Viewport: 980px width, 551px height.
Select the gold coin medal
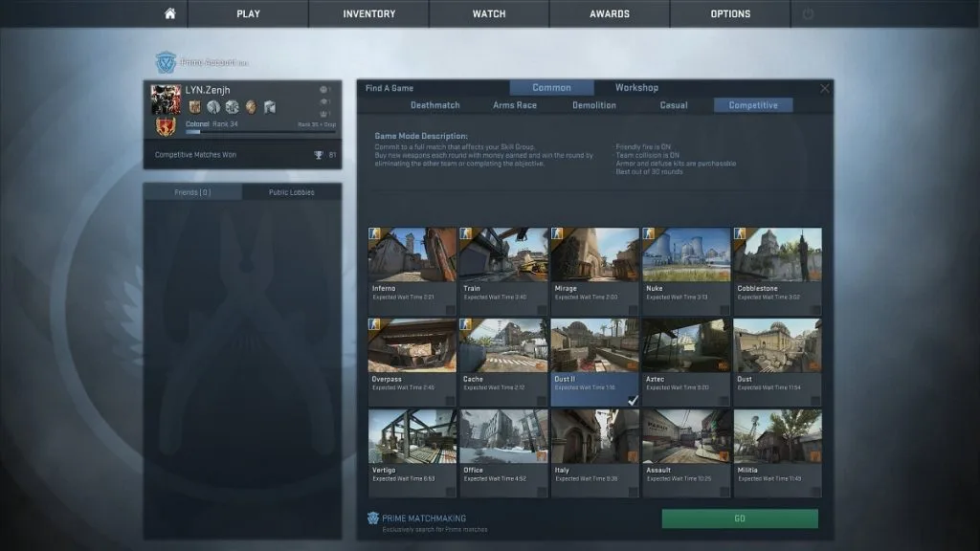pos(251,107)
